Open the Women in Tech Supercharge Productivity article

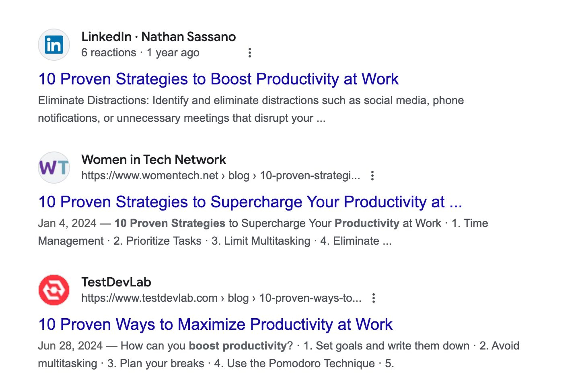pos(251,202)
